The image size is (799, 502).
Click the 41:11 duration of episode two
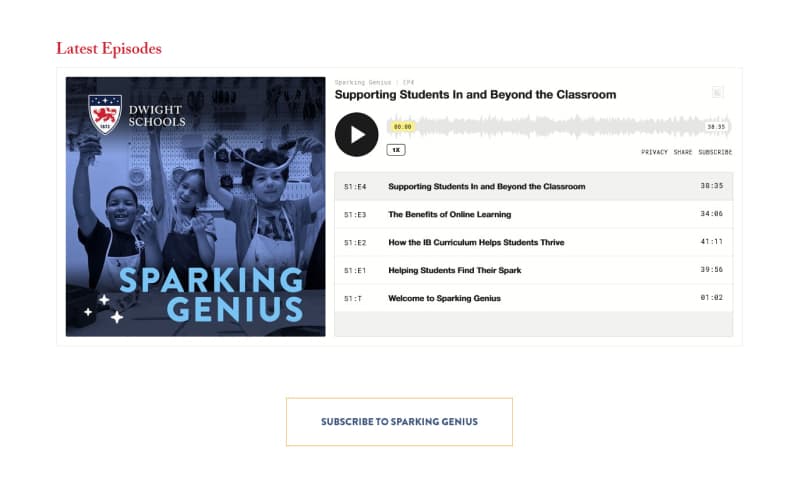(711, 242)
